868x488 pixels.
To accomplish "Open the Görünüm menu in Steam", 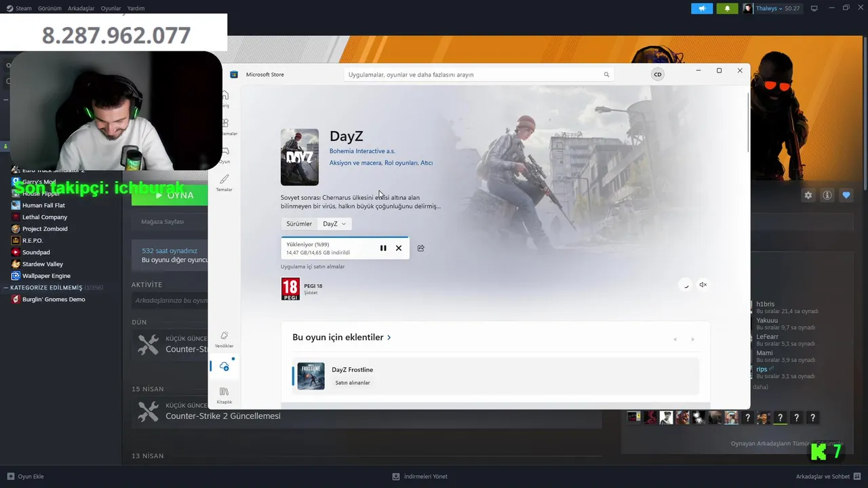I will 50,8.
